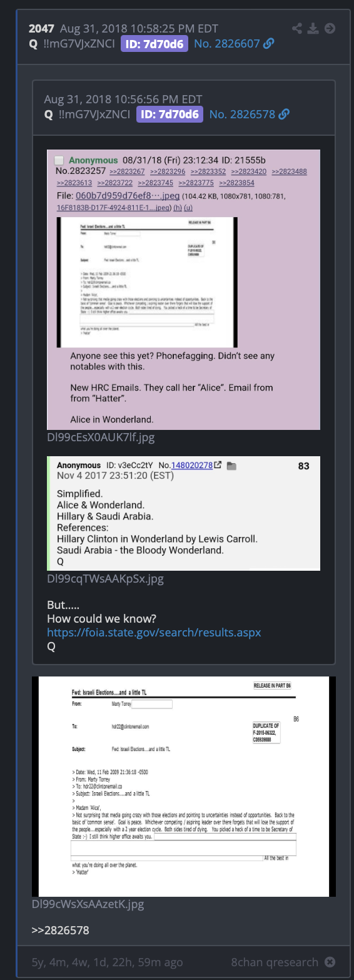Click link icon beside No. 2826607

268,44
